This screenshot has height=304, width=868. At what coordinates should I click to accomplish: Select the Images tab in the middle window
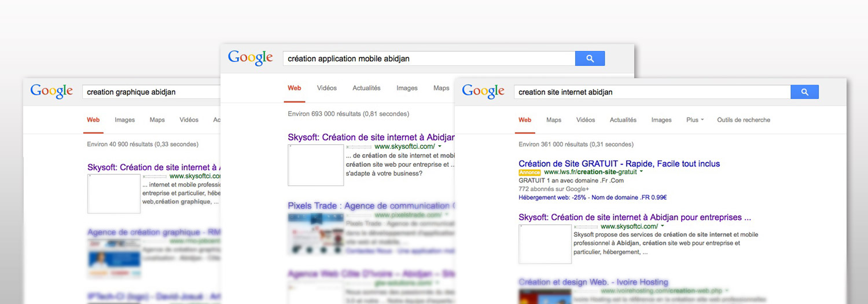coord(407,88)
